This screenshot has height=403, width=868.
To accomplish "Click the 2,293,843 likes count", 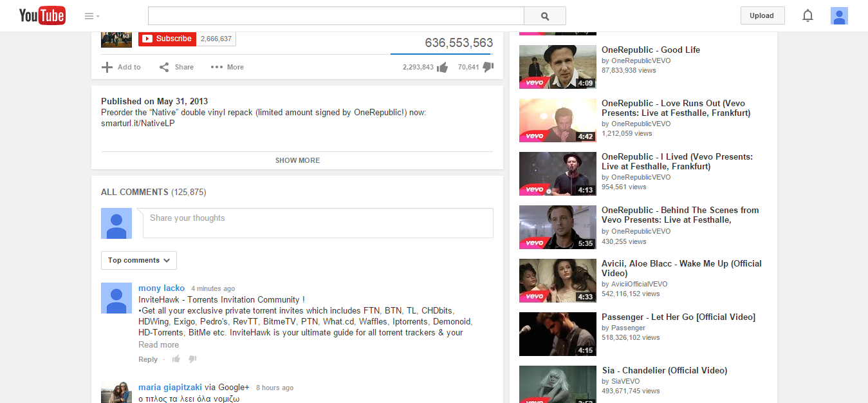I will (418, 67).
